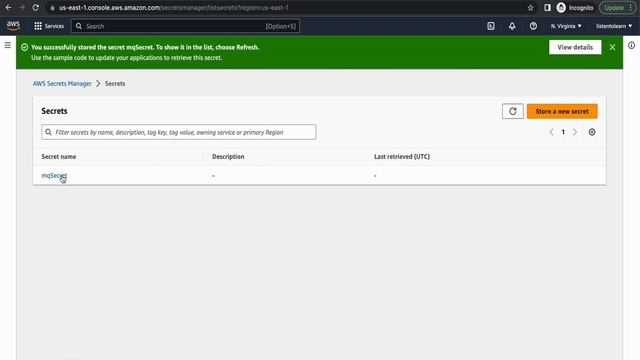Click the browser address bar URL
Viewport: 640px width, 360px height.
[x=173, y=8]
